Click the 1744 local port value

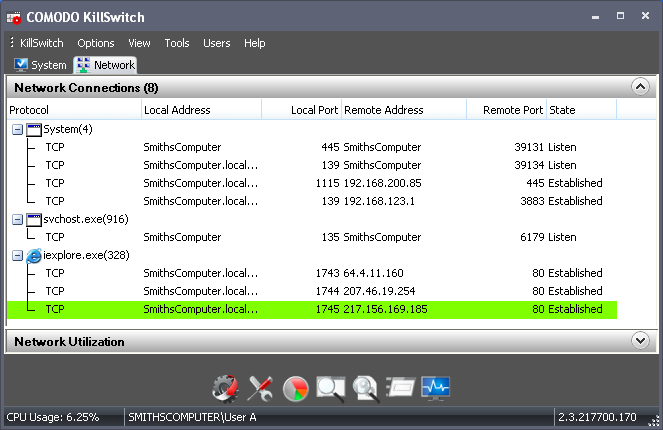[327, 291]
